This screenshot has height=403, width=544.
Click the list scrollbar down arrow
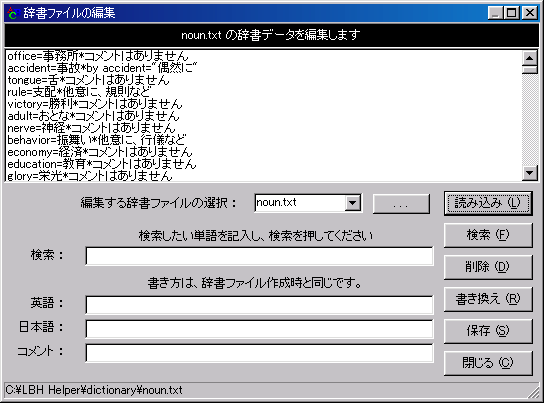click(529, 173)
